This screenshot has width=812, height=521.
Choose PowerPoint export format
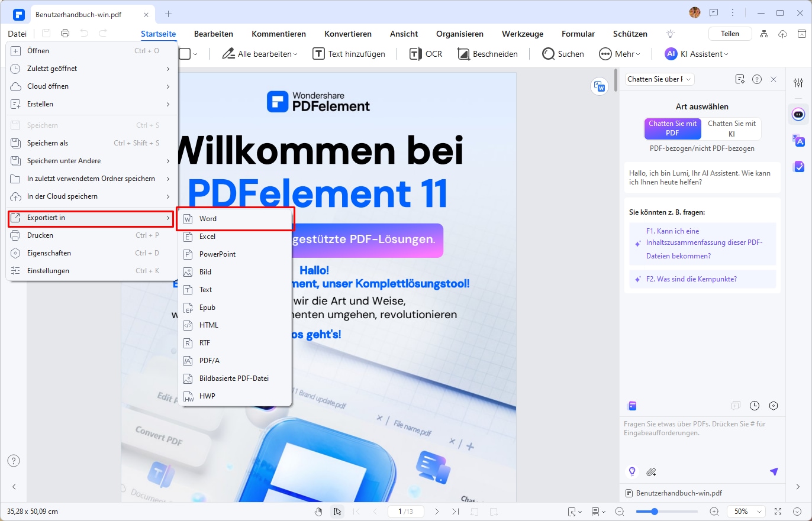(235, 254)
